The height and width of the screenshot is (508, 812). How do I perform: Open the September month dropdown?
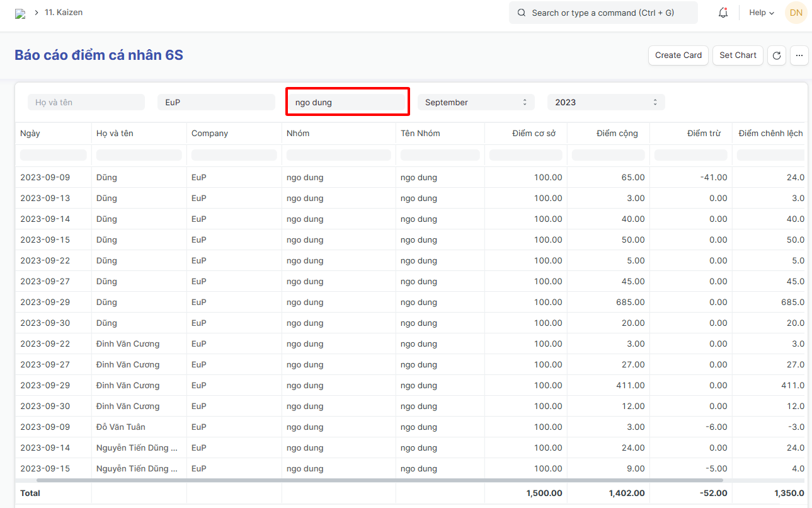pos(476,102)
